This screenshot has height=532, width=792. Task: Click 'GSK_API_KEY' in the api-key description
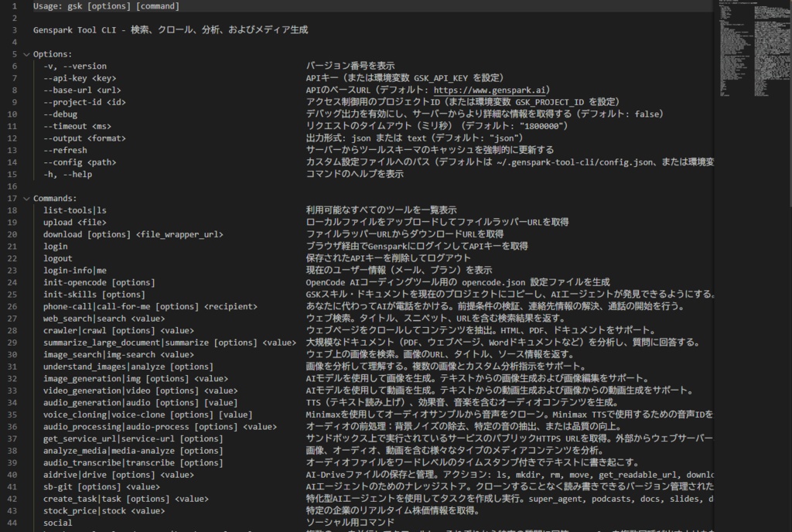[440, 78]
